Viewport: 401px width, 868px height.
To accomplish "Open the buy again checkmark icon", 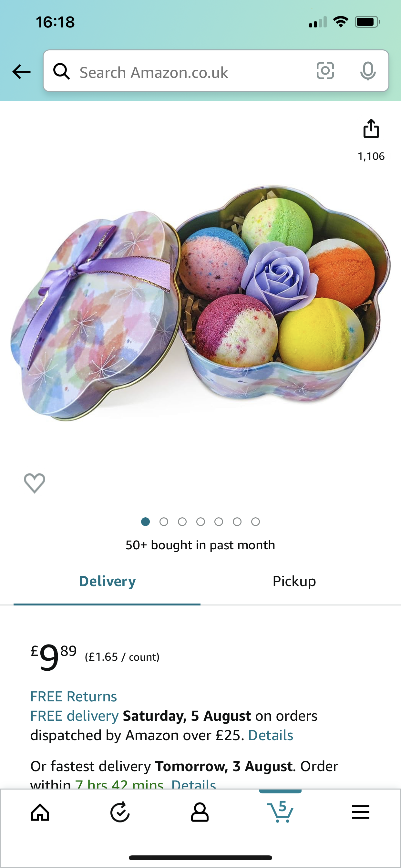I will coord(120,812).
